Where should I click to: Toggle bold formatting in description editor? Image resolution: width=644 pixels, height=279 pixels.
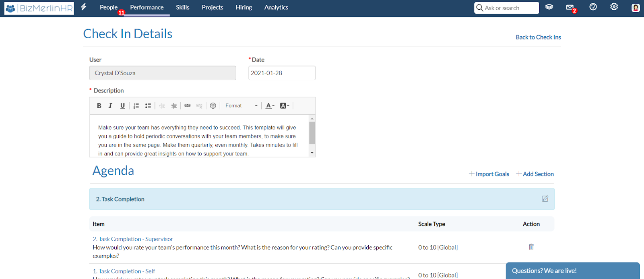point(99,106)
